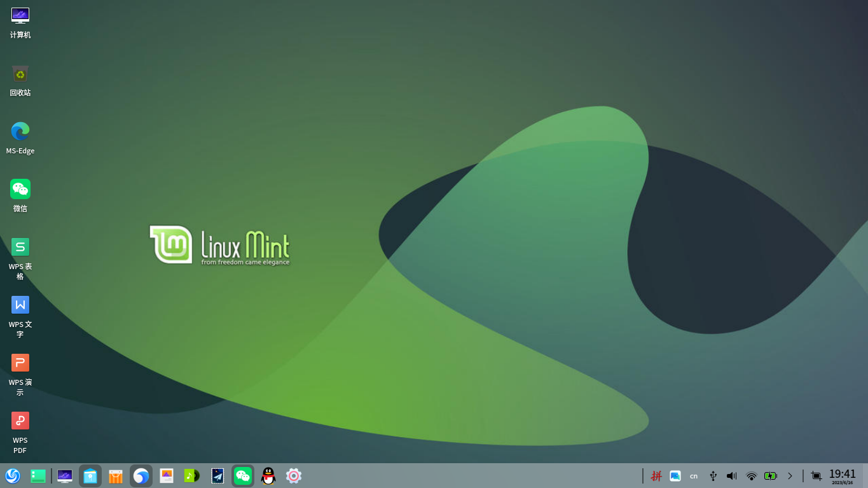Image resolution: width=868 pixels, height=488 pixels.
Task: Launch QQ penguin from the taskbar
Action: 268,476
